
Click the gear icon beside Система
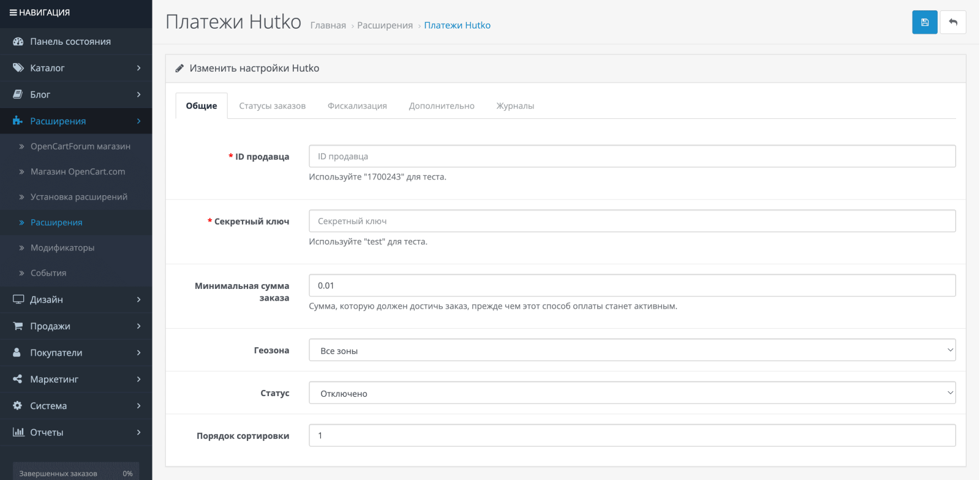click(x=17, y=405)
